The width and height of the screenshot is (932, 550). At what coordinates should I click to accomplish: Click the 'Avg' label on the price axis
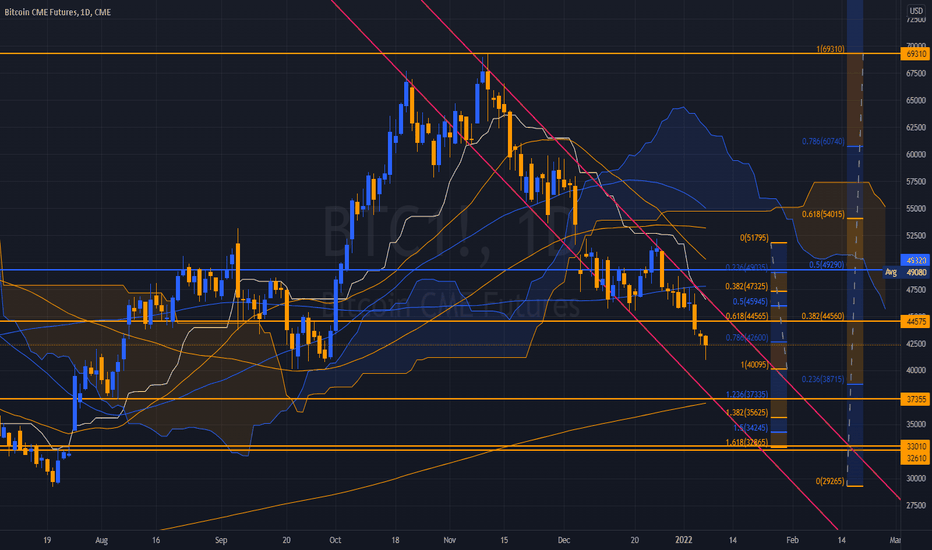(891, 272)
